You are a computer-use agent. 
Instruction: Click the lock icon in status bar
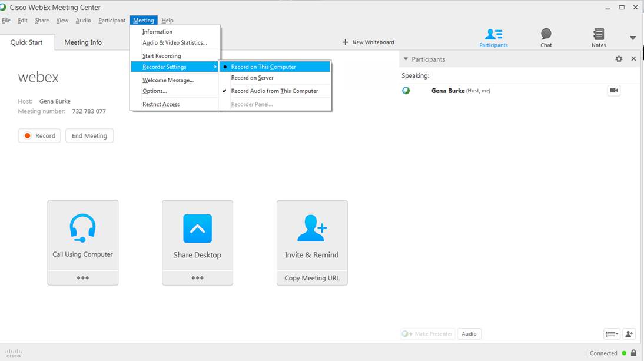click(x=634, y=353)
